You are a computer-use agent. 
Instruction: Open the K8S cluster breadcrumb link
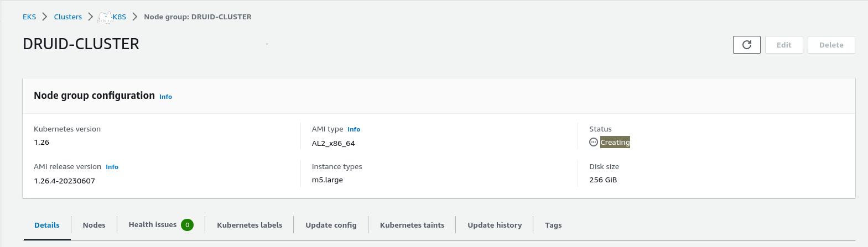(x=118, y=17)
